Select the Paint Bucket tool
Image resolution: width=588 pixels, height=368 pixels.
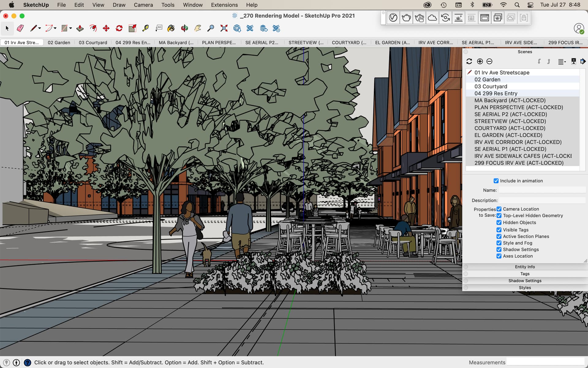(171, 28)
